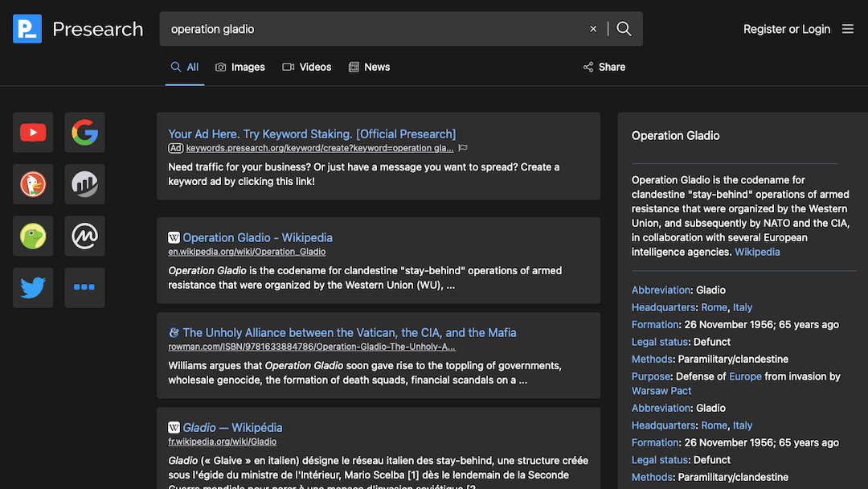Open the Presearch logo home icon
This screenshot has width=868, height=489.
pos(27,29)
